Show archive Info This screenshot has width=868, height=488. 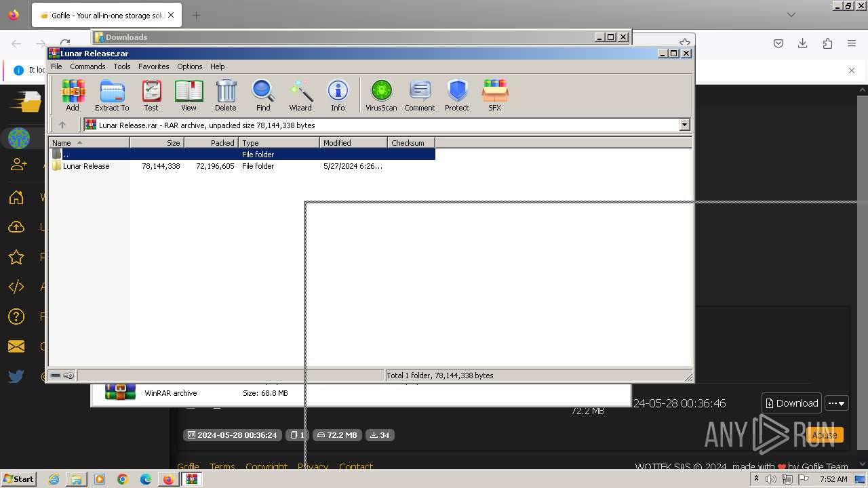pos(338,96)
